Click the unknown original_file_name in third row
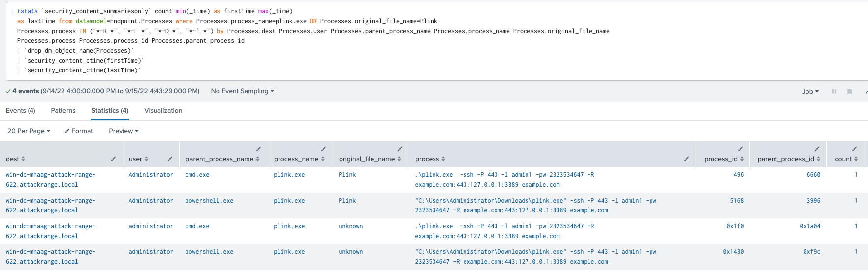868x274 pixels. 351,226
